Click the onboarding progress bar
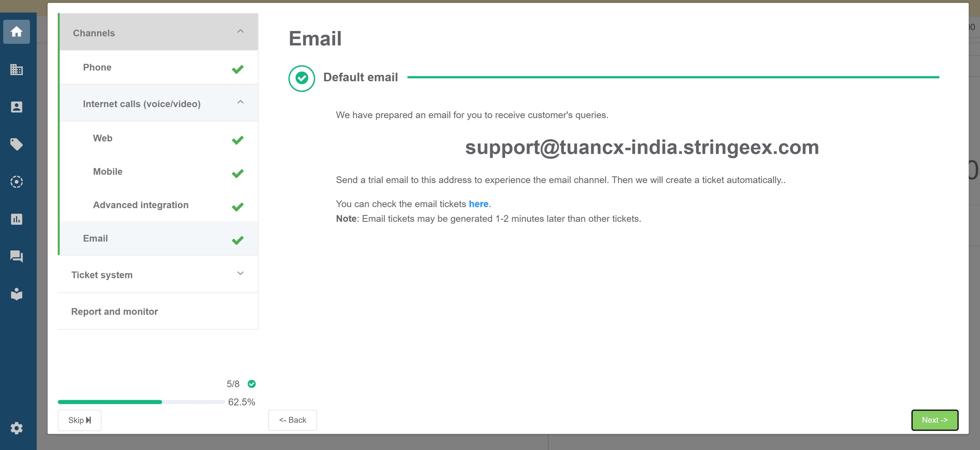Screen dimensions: 980x450 click(x=141, y=402)
